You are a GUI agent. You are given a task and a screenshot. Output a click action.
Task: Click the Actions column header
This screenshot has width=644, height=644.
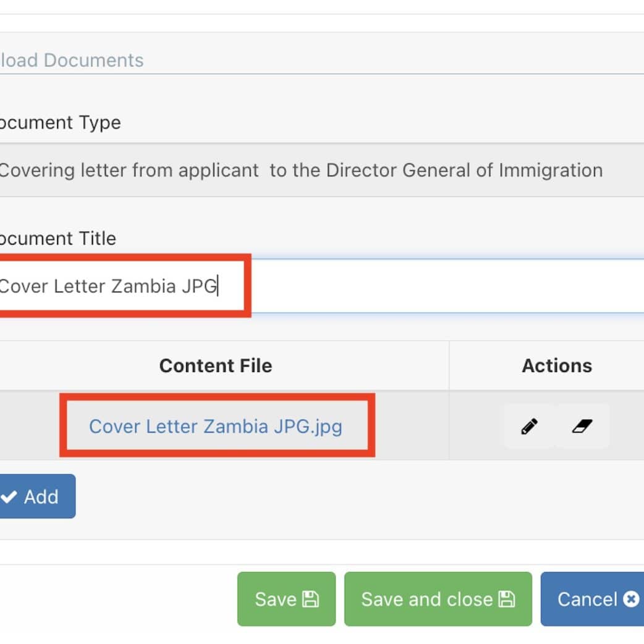click(x=557, y=366)
